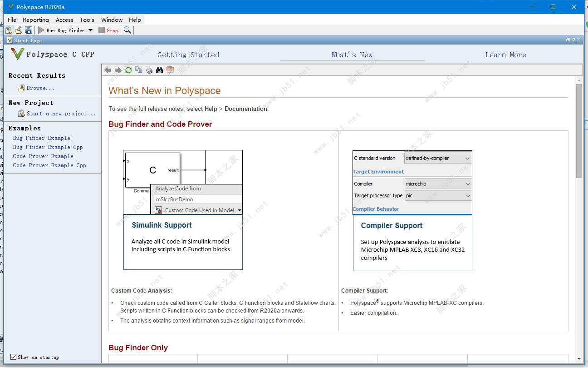Screen dimensions: 588x368
Task: Find text using the binoculars icon
Action: tap(159, 70)
